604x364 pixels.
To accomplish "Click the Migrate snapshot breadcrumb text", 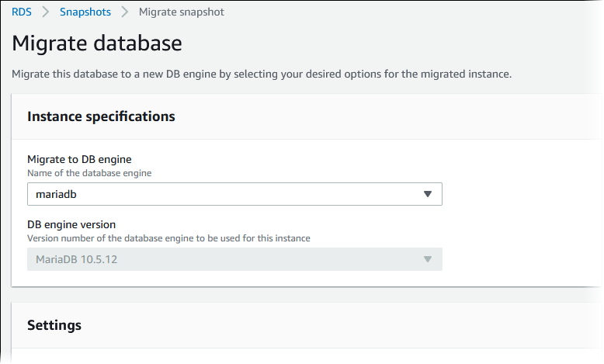I will pyautogui.click(x=182, y=12).
